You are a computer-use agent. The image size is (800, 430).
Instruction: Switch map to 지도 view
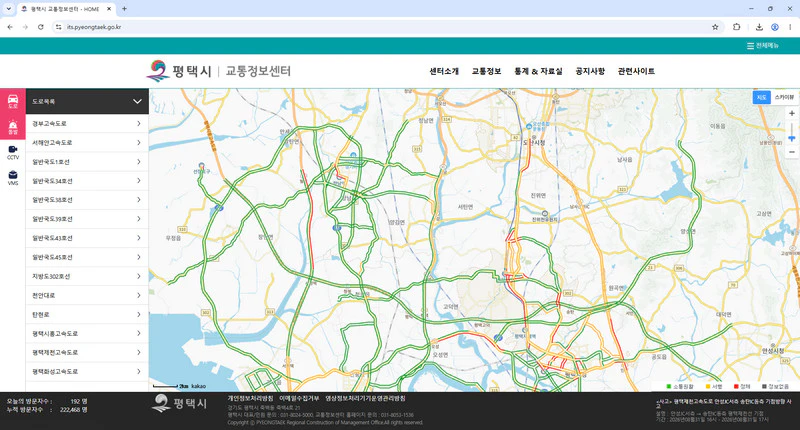761,97
